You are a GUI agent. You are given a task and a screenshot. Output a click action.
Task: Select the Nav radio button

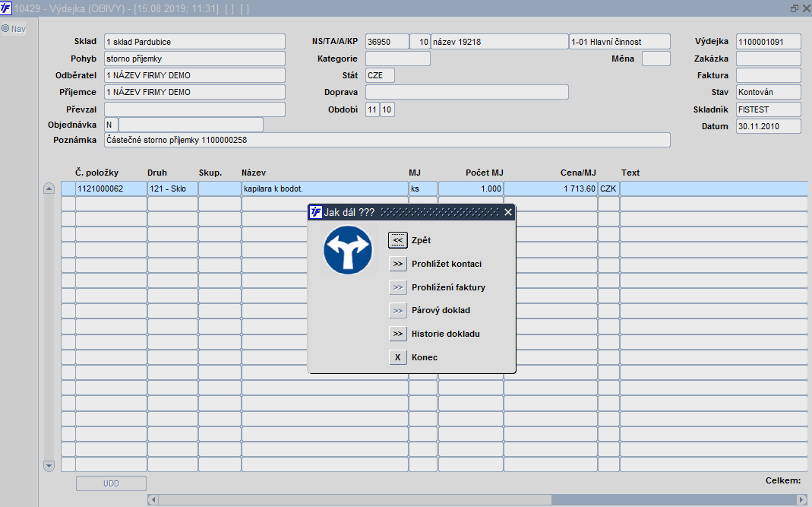tap(5, 29)
